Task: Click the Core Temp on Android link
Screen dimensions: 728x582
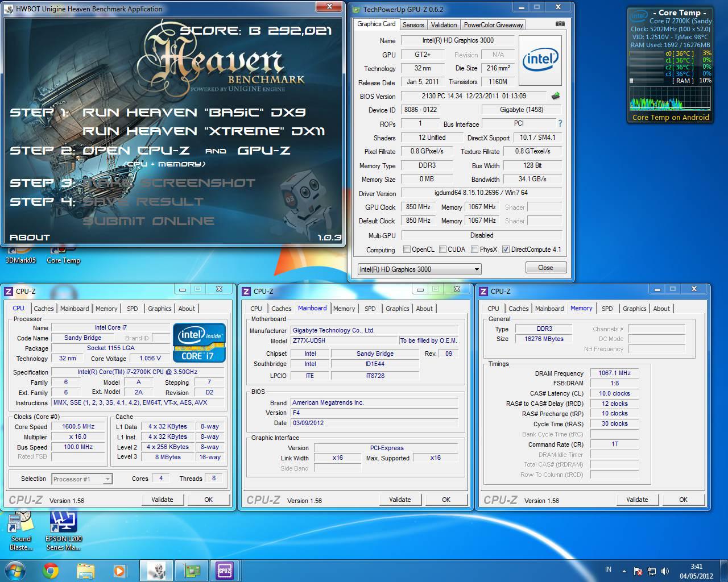Action: [x=671, y=118]
